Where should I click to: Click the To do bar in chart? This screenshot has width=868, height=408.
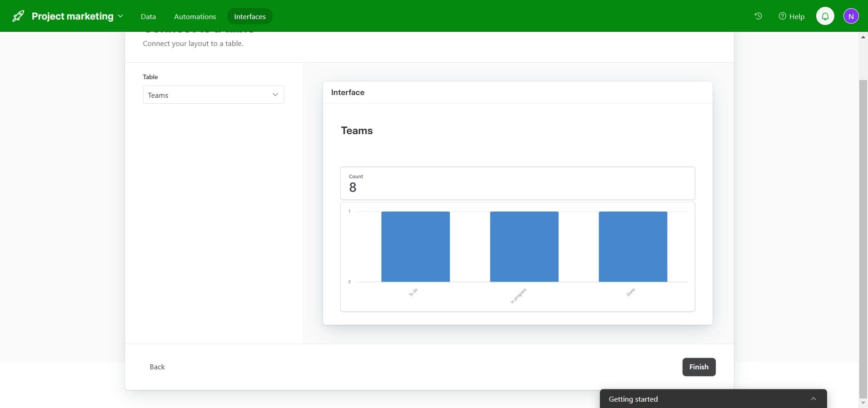[415, 247]
